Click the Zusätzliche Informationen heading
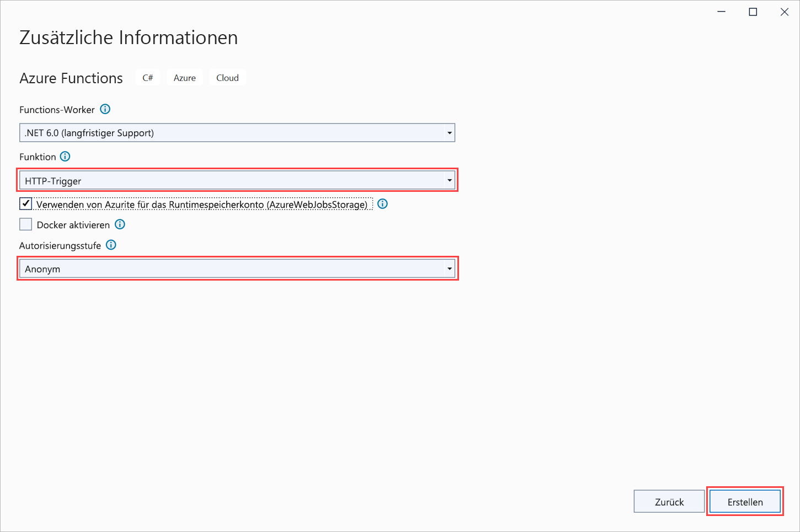800x532 pixels. tap(129, 37)
